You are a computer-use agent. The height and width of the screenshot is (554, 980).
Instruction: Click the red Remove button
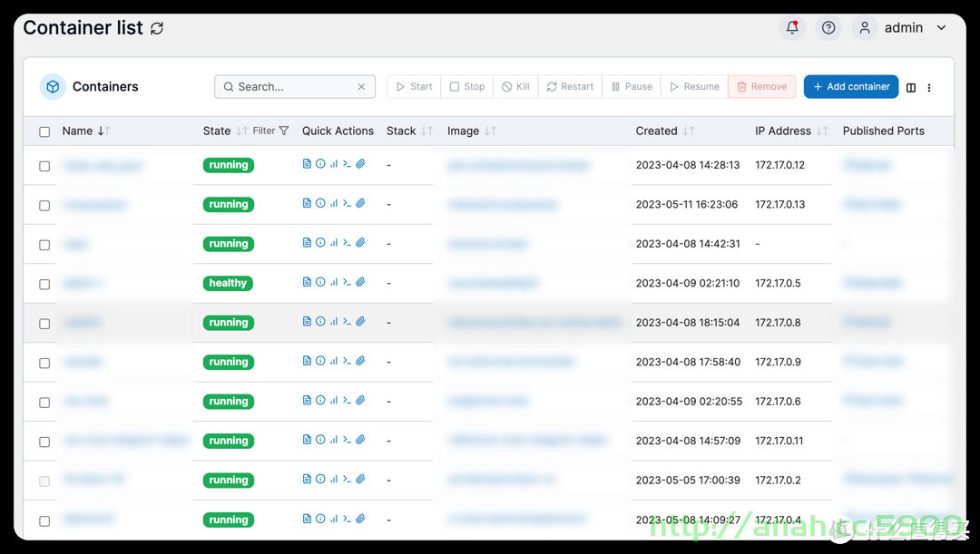click(x=762, y=87)
